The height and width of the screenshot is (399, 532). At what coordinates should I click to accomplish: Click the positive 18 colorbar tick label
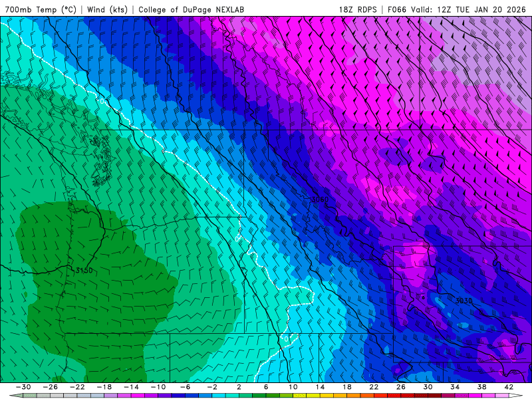(347, 387)
